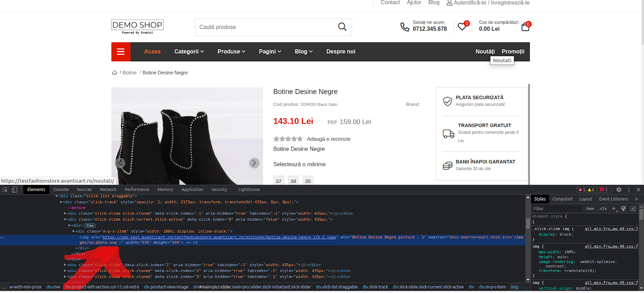The width and height of the screenshot is (644, 293).
Task: Add new style rule plus icon
Action: [x=614, y=208]
